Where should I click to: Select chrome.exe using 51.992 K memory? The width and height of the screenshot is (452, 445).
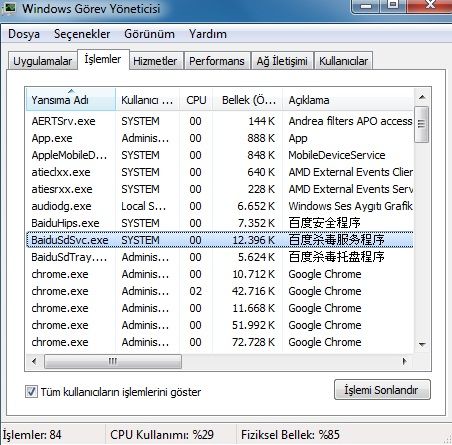coord(220,325)
